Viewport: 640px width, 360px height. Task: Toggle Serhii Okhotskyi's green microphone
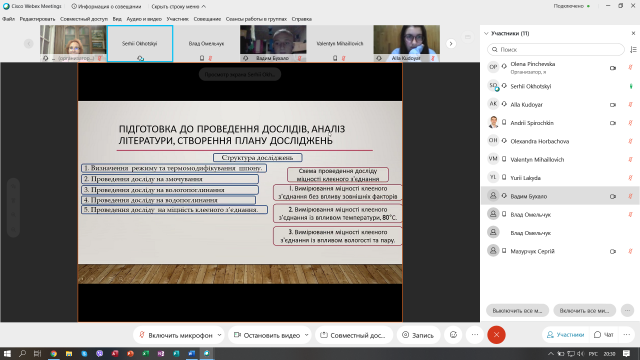(x=631, y=86)
